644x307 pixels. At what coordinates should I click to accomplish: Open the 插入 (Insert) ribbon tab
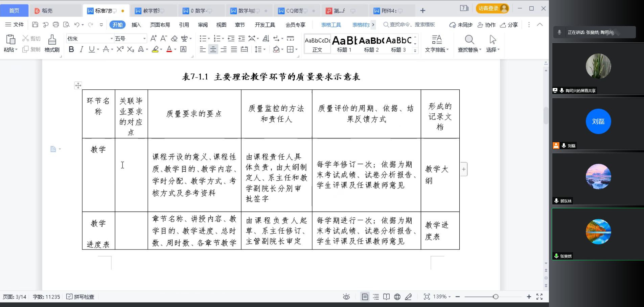(x=136, y=25)
